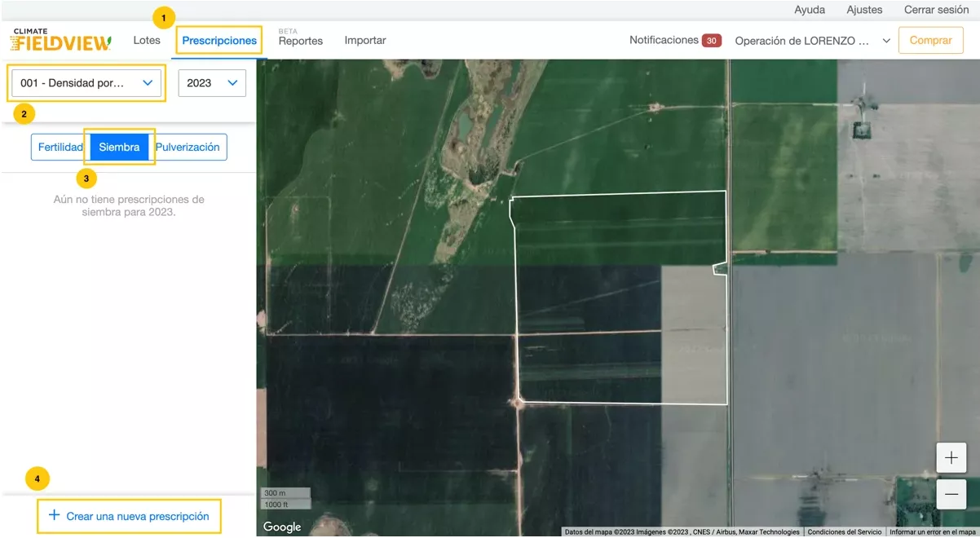Screen dimensions: 980x538
Task: Click the notifications count badge
Action: (x=711, y=40)
